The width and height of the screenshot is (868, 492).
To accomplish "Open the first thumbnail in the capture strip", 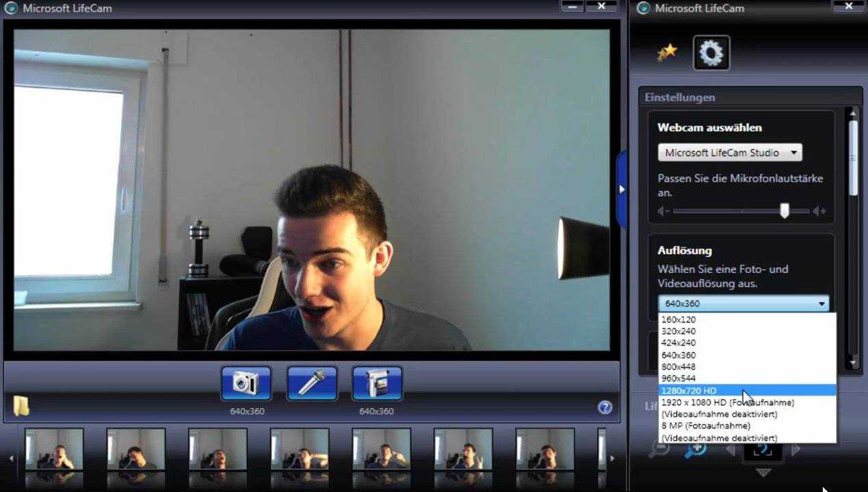I will pyautogui.click(x=54, y=449).
